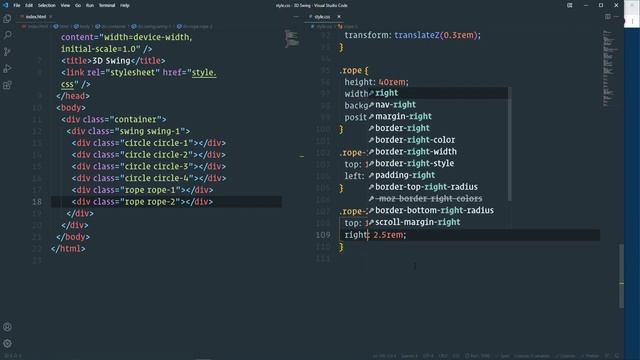Click the style.css editor vertical scrollbar
Screen dimensions: 640x360
(x=621, y=276)
